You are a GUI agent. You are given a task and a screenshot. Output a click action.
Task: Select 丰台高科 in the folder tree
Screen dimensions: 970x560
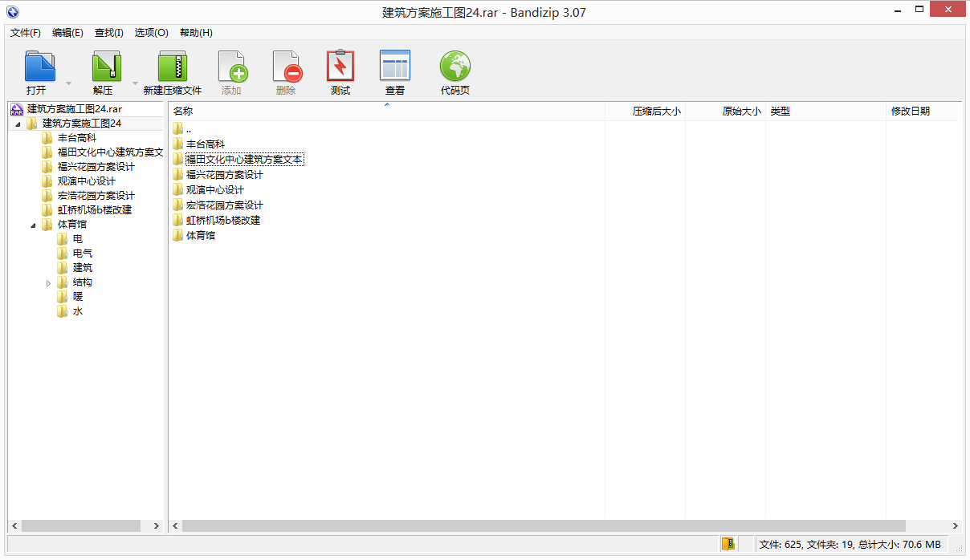77,138
